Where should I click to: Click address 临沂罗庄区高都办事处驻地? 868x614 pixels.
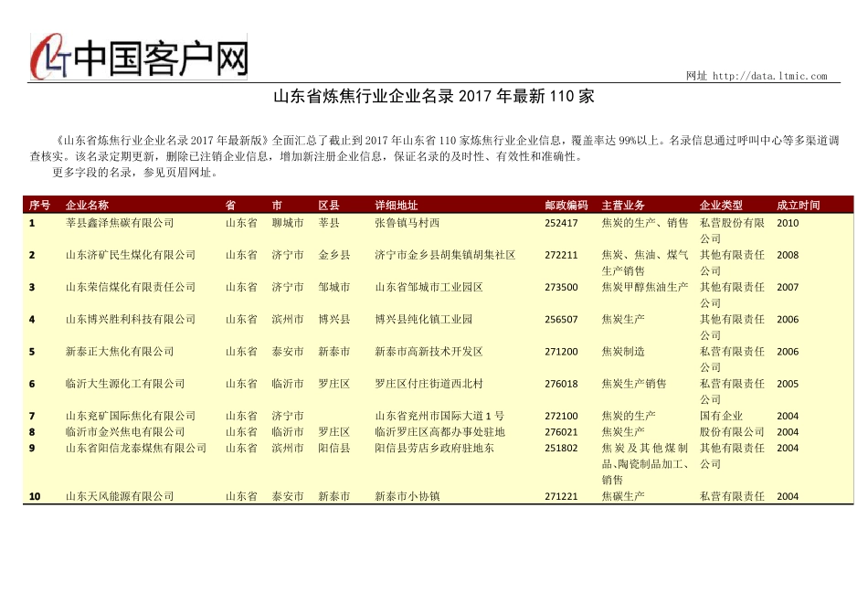[x=440, y=431]
